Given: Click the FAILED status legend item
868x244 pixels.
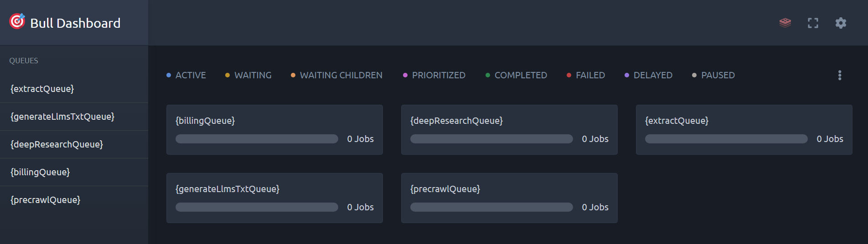Looking at the screenshot, I should click(x=586, y=75).
